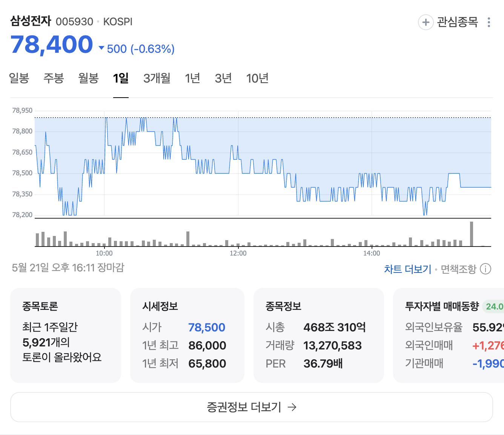Image resolution: width=504 pixels, height=435 pixels.
Task: Click the 78,350 y-axis label
Action: point(22,194)
